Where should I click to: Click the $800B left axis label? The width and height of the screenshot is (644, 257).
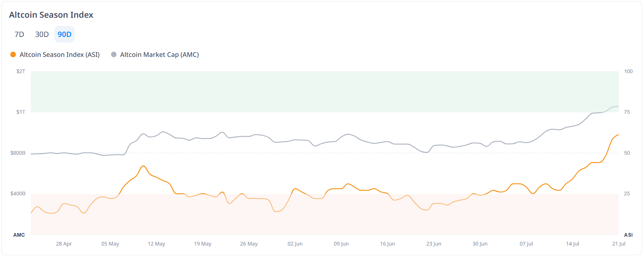[18, 153]
